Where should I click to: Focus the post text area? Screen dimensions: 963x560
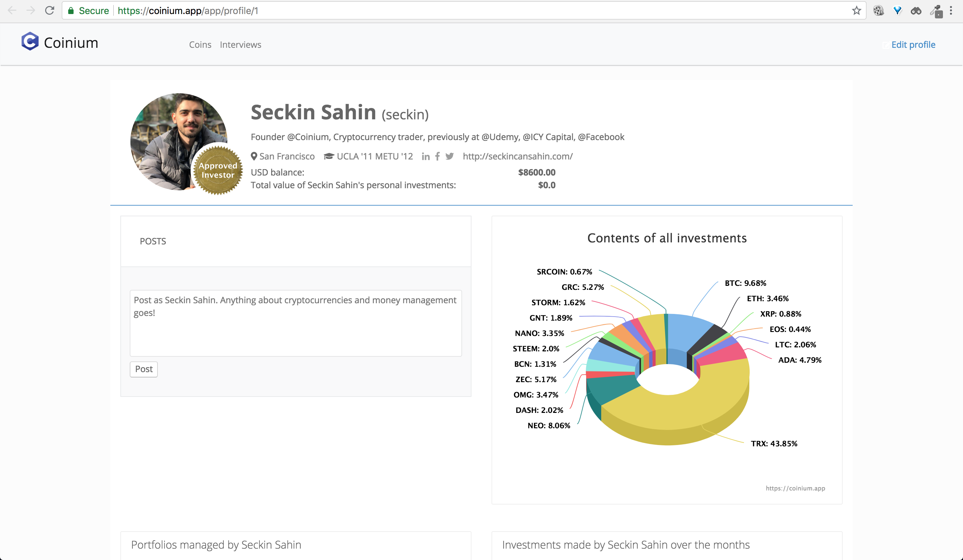coord(295,323)
